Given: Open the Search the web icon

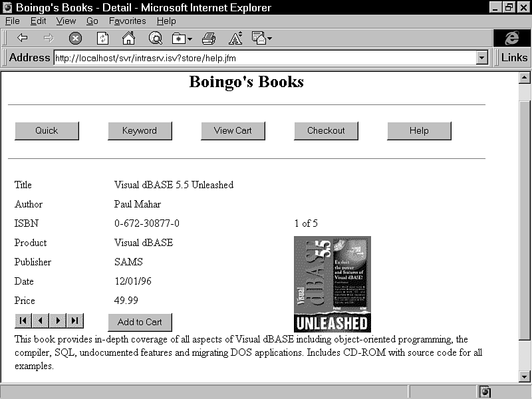Looking at the screenshot, I should tap(155, 38).
